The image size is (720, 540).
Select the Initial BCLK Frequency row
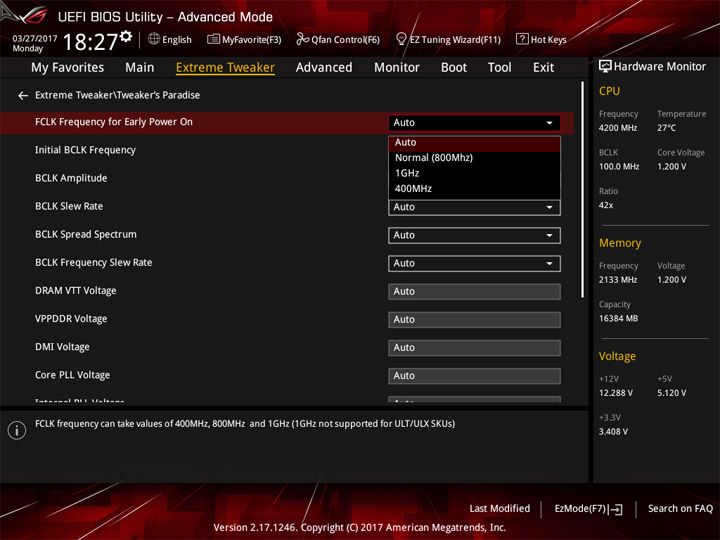85,150
